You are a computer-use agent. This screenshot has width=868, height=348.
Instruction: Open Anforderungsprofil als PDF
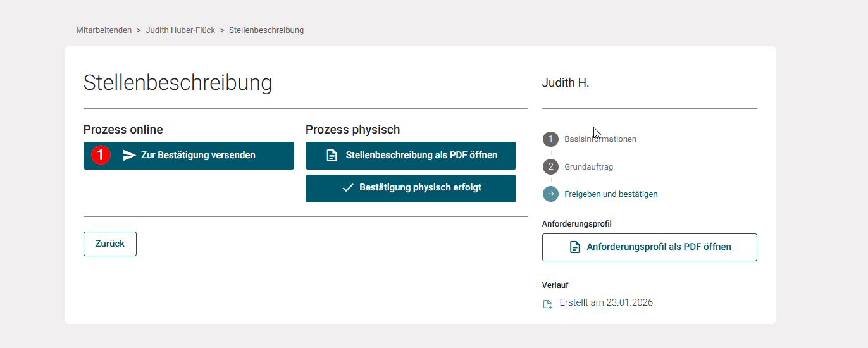click(x=659, y=247)
